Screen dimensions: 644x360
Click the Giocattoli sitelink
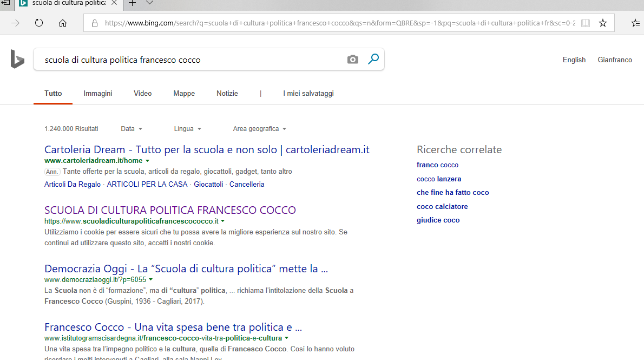209,184
